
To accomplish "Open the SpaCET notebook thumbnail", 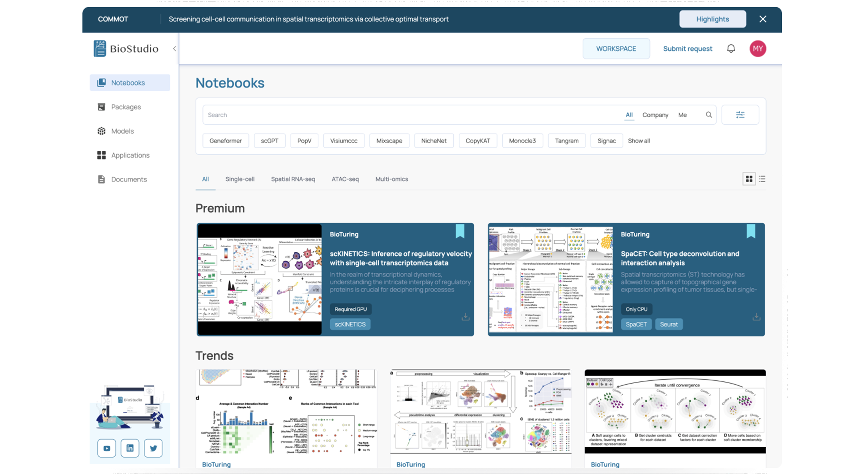I will coord(551,280).
